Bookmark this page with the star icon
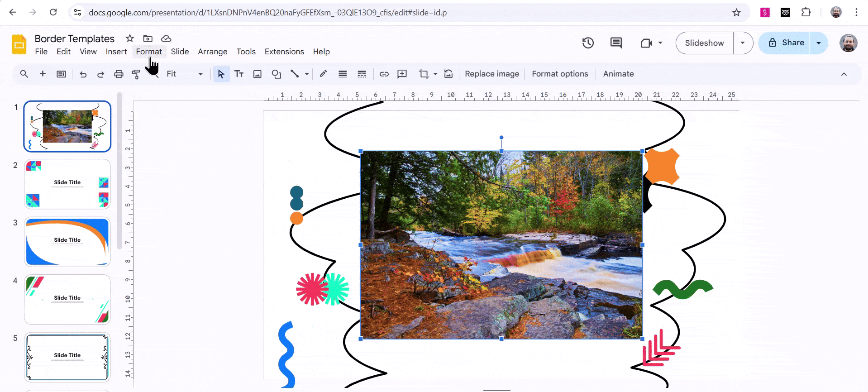Viewport: 868px width, 392px height. click(x=736, y=13)
